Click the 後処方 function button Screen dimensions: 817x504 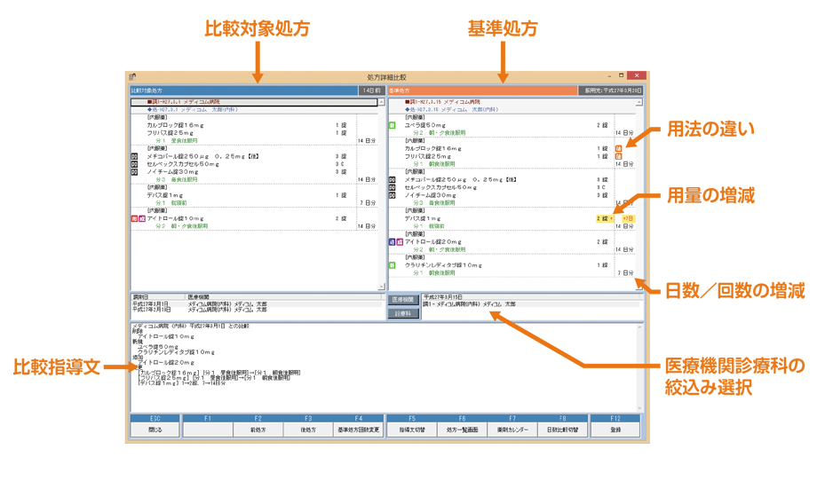(x=308, y=429)
